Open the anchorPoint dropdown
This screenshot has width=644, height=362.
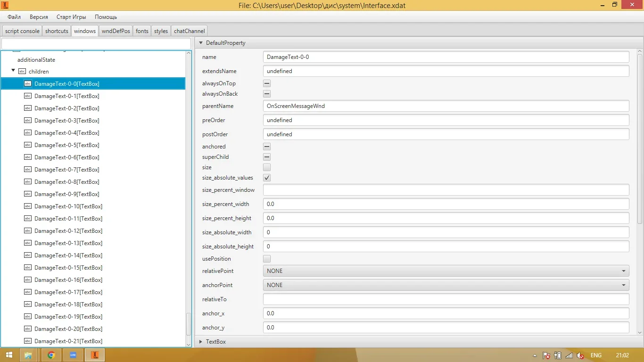(x=446, y=285)
